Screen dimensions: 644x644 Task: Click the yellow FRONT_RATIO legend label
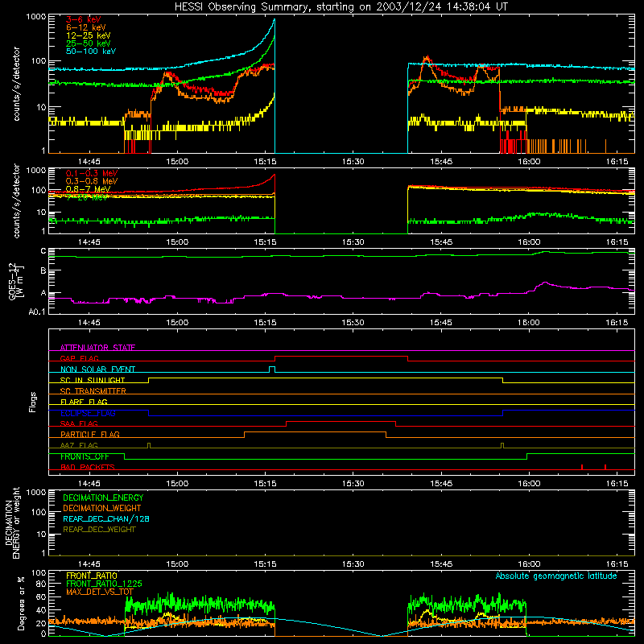[x=92, y=576]
